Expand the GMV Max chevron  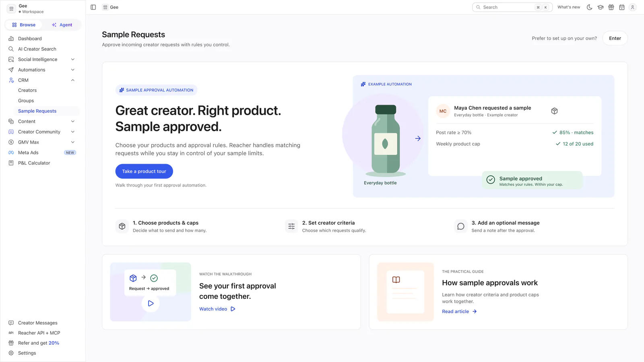tap(73, 142)
